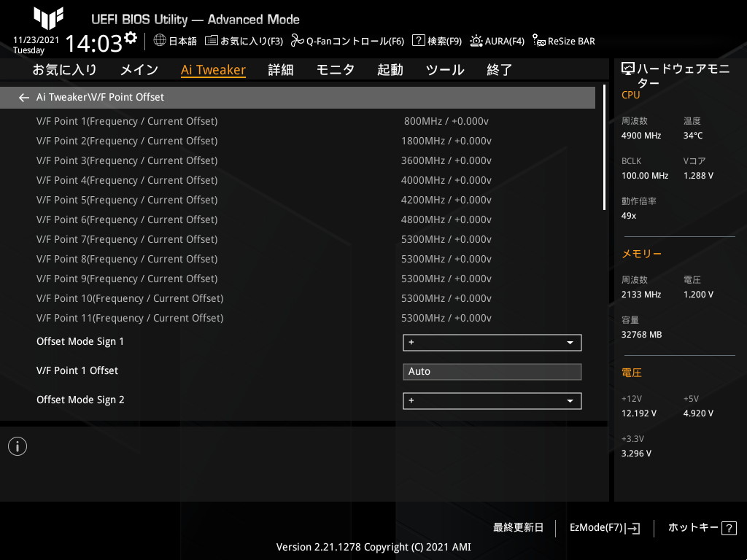
Task: Click the 4900 MHz CPU frequency value
Action: [640, 136]
